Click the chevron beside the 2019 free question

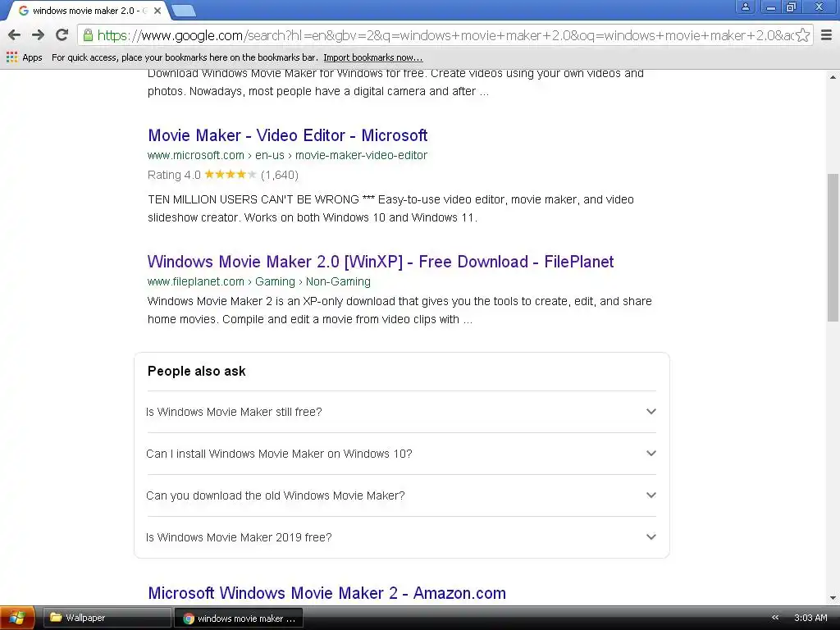[x=651, y=536]
